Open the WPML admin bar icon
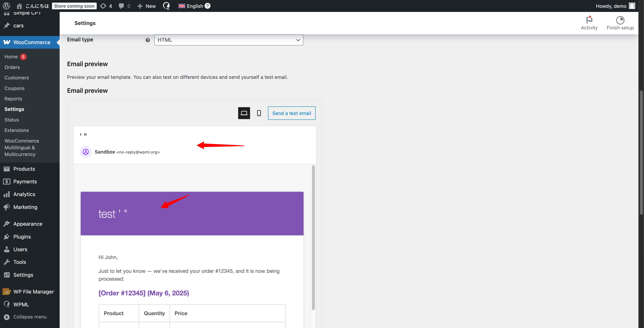This screenshot has width=644, height=328. pyautogui.click(x=166, y=6)
